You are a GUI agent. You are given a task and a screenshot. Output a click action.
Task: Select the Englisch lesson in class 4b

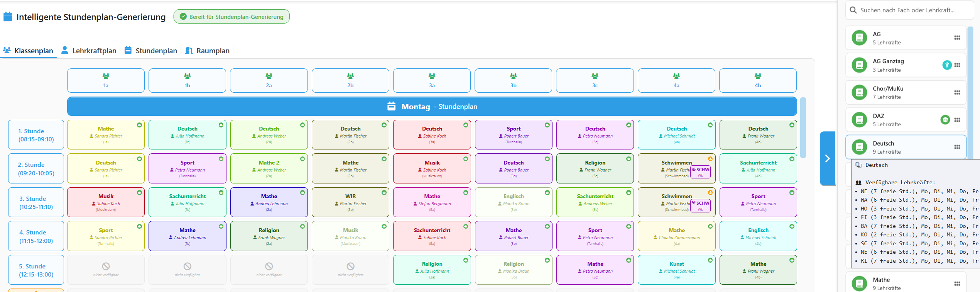point(758,236)
